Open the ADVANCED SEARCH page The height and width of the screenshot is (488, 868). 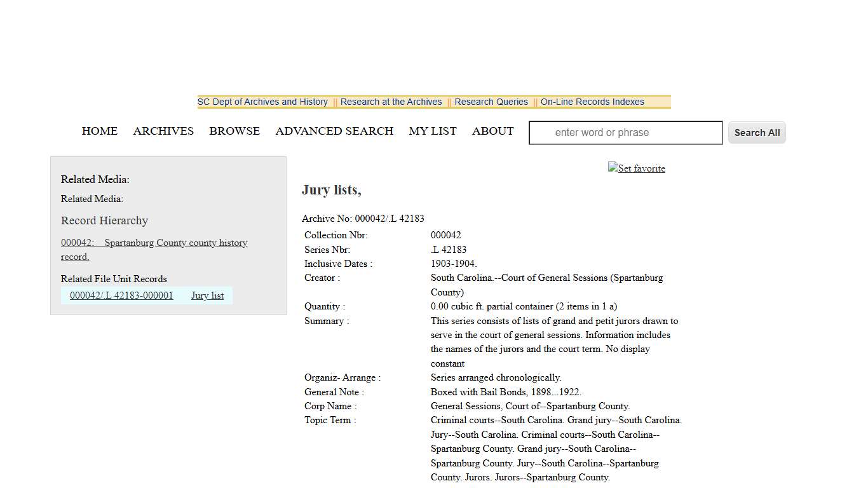click(334, 131)
